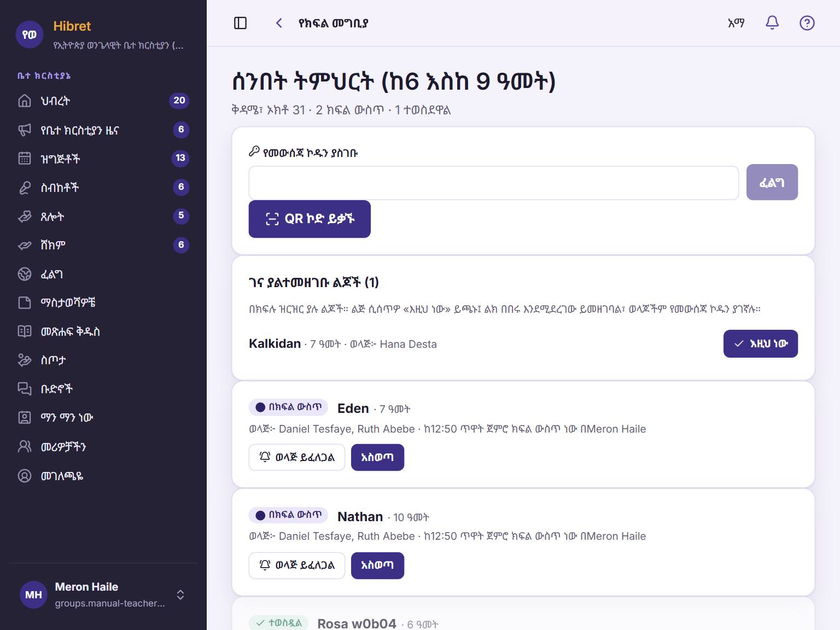Click the ቡድኖች chat bubbles icon

[x=25, y=389]
